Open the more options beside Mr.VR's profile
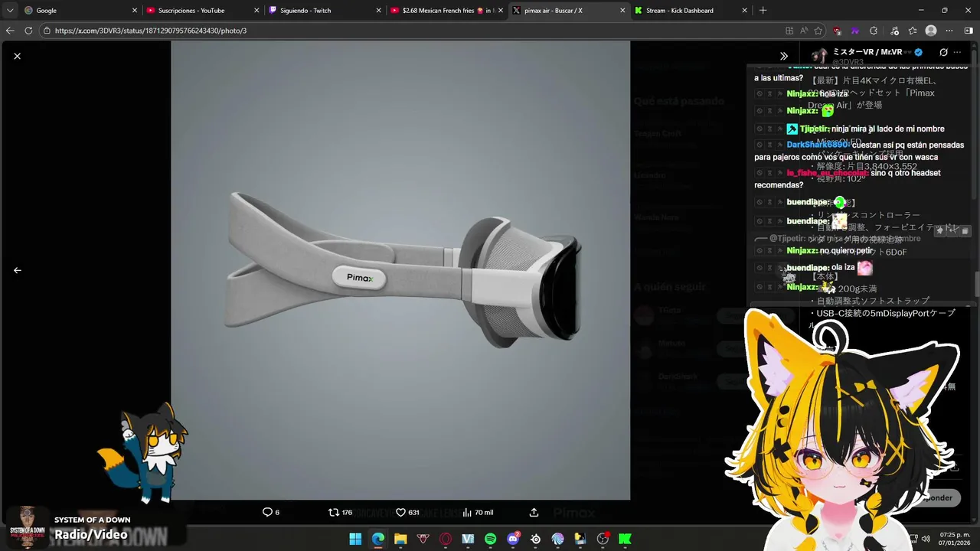The width and height of the screenshot is (980, 551). tap(957, 53)
